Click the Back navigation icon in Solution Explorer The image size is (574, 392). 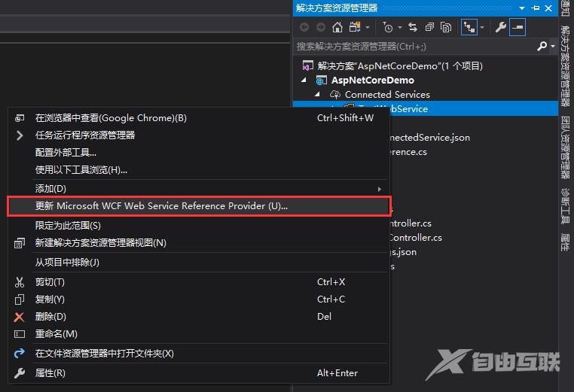[x=304, y=27]
